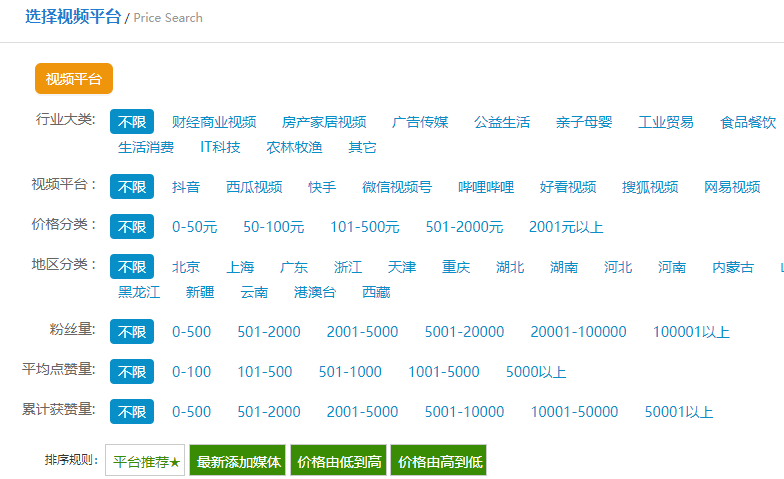Select 广东 region filter
This screenshot has width=784, height=479.
pyautogui.click(x=294, y=267)
